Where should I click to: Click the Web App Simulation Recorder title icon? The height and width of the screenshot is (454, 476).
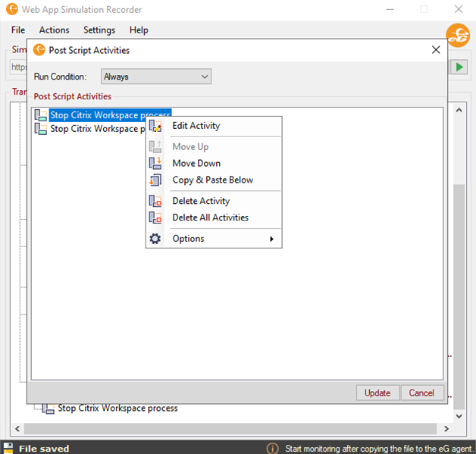click(12, 9)
